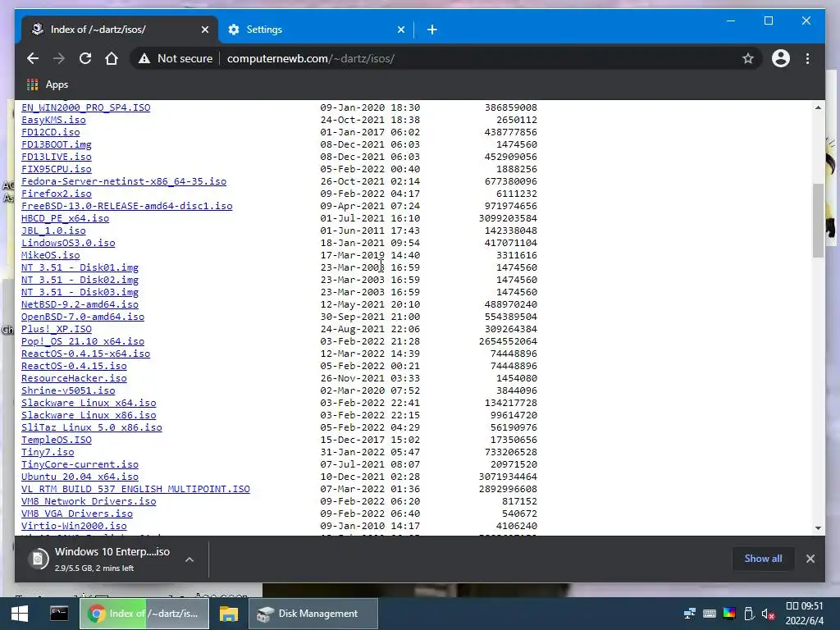The height and width of the screenshot is (630, 840).
Task: Open Slackware Linux x86.iso
Action: click(x=89, y=416)
